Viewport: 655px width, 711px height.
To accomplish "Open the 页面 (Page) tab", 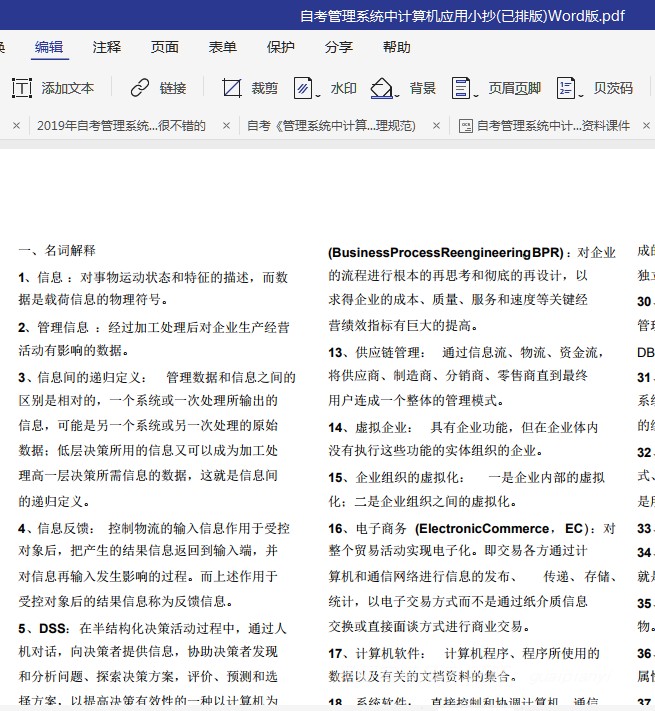I will coord(165,47).
